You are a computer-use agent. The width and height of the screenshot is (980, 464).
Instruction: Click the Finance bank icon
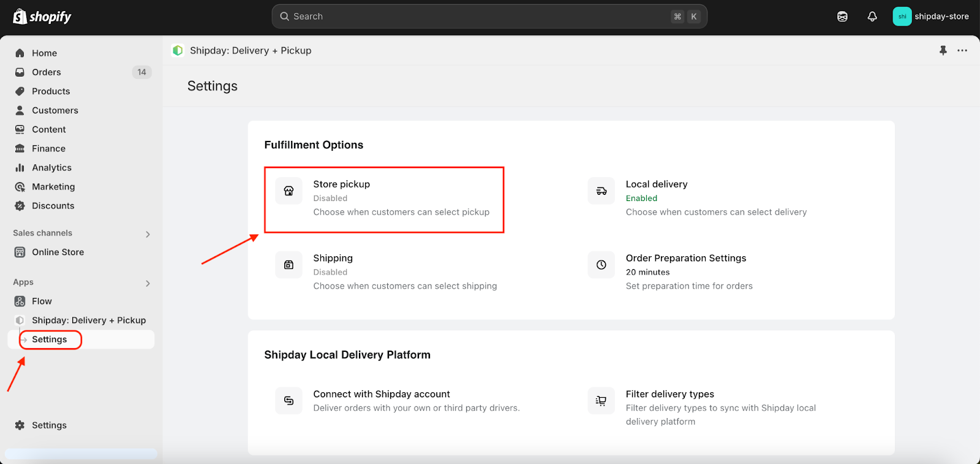tap(20, 148)
